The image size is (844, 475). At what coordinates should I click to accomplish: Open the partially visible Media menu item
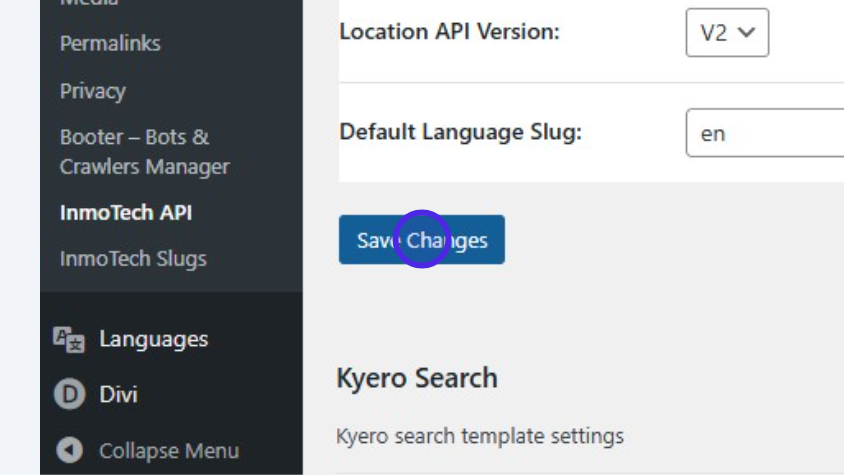point(90,3)
